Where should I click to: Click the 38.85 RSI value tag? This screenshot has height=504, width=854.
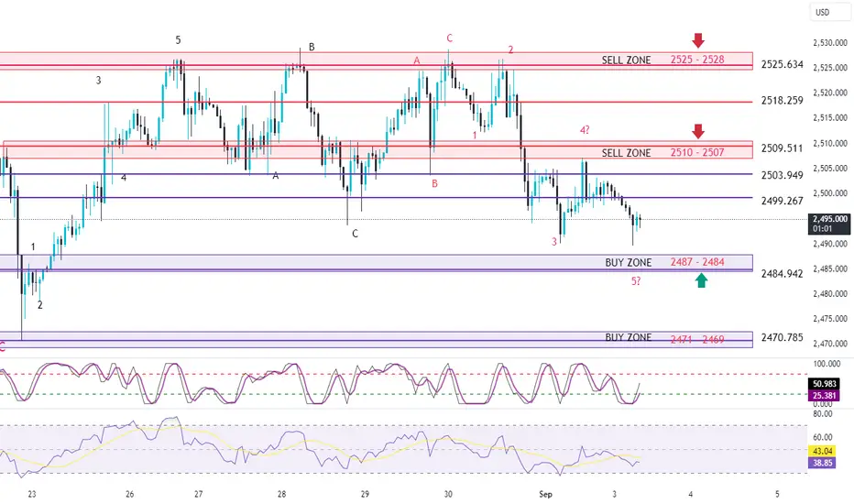(x=822, y=463)
